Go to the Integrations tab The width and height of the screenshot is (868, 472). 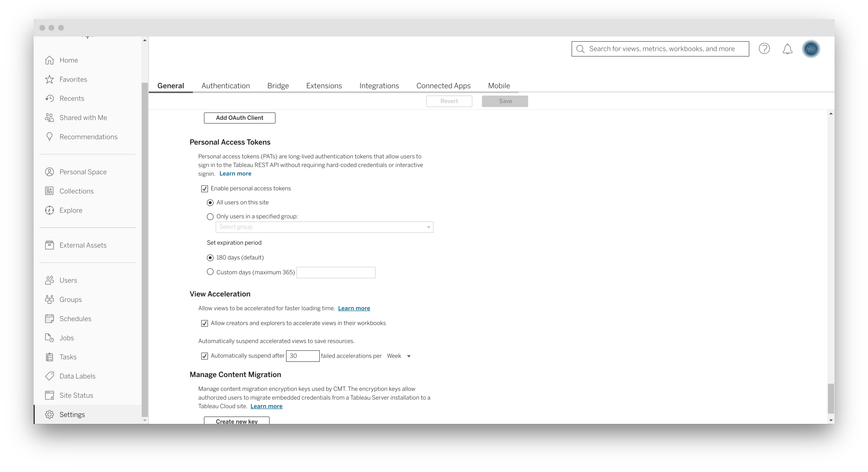tap(379, 86)
